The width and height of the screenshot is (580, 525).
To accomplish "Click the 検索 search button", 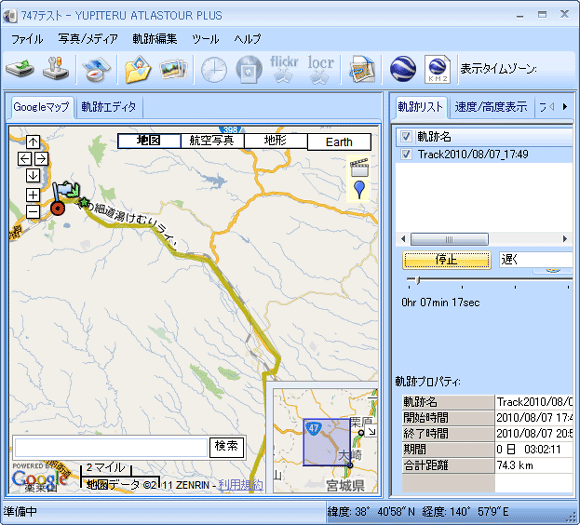I will [226, 446].
